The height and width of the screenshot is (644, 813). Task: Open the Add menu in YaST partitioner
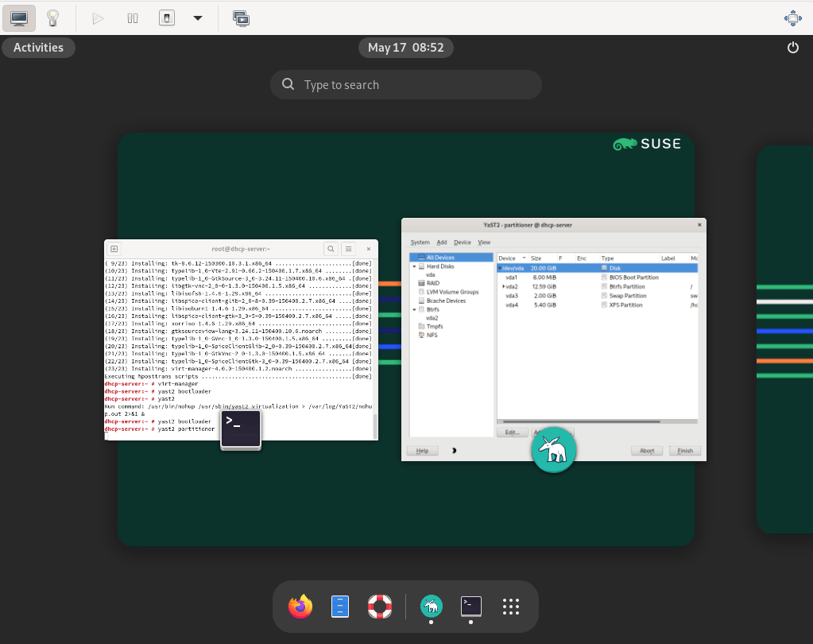pos(441,242)
